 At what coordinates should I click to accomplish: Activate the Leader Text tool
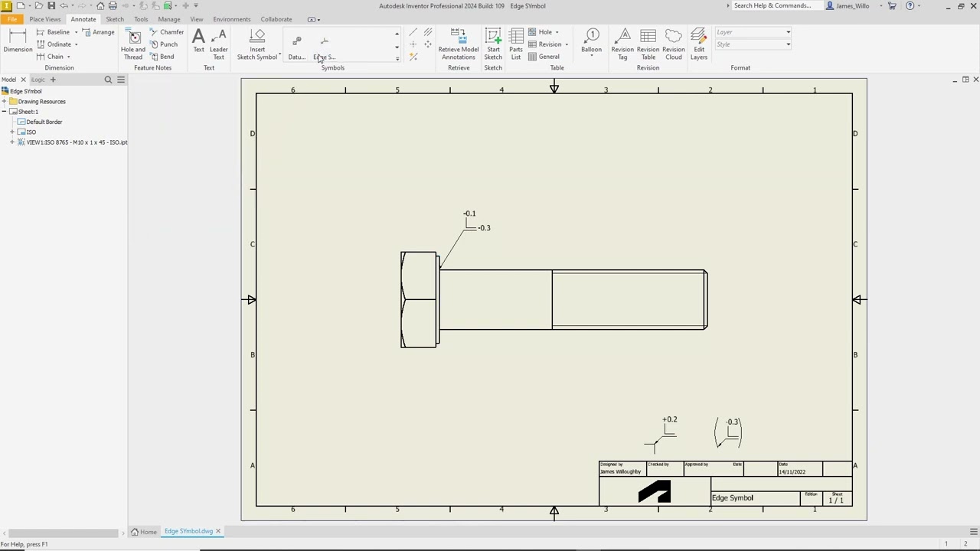pyautogui.click(x=219, y=44)
